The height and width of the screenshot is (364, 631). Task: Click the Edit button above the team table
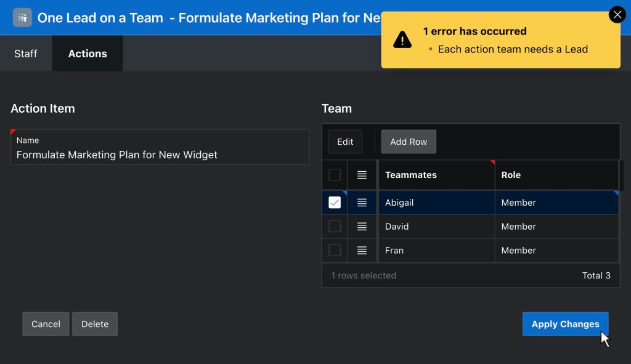345,142
